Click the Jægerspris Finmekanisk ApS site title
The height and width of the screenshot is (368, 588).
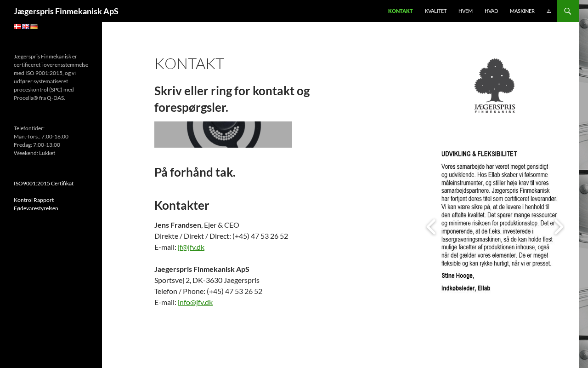coord(66,11)
